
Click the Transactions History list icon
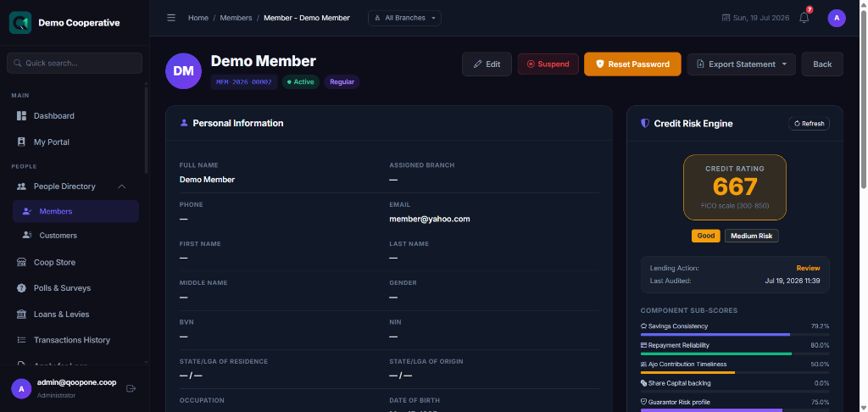(x=21, y=340)
